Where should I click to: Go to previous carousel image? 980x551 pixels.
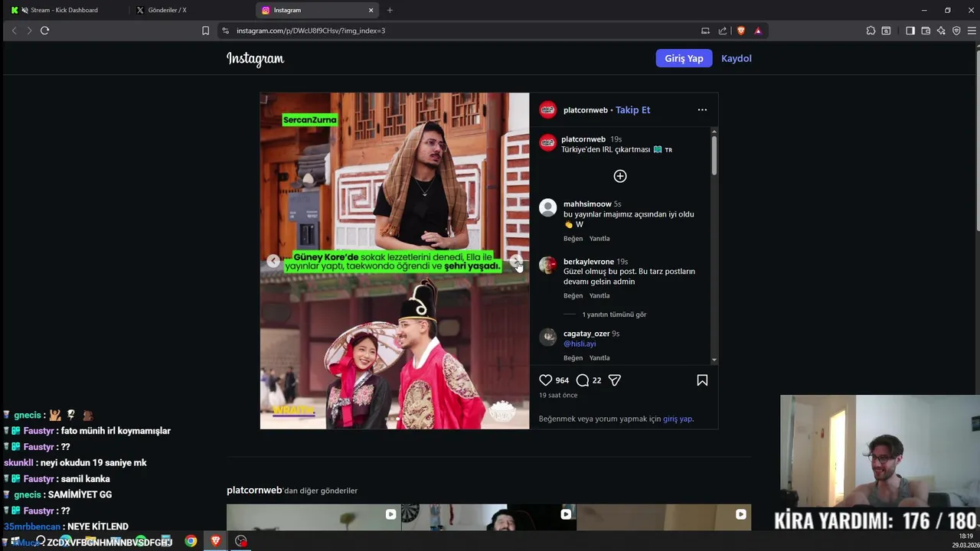tap(273, 261)
